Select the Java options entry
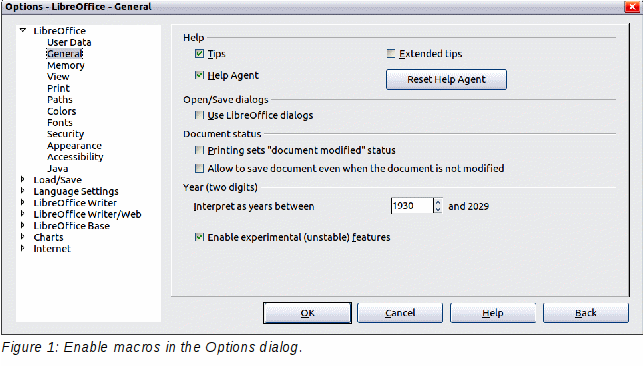The height and width of the screenshot is (366, 643). click(57, 168)
